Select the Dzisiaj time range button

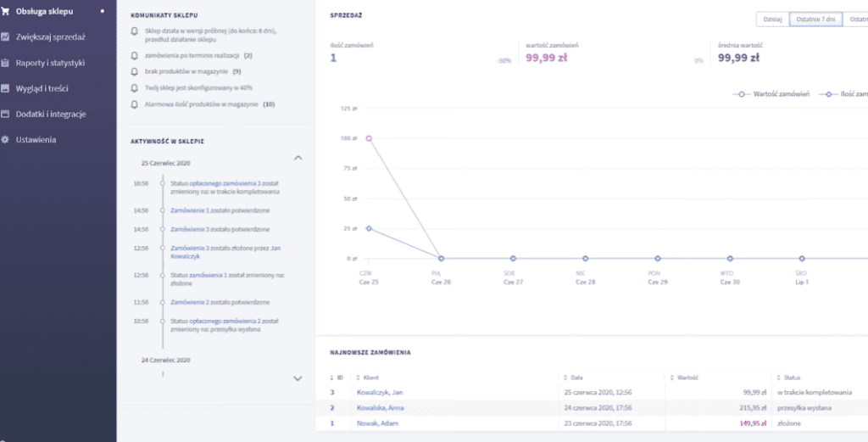click(x=771, y=19)
